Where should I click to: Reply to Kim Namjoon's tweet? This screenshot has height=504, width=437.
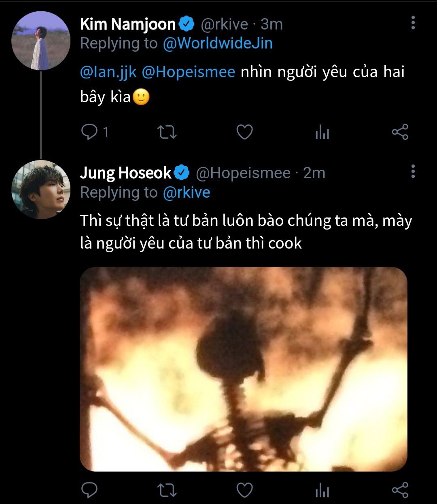coord(89,132)
